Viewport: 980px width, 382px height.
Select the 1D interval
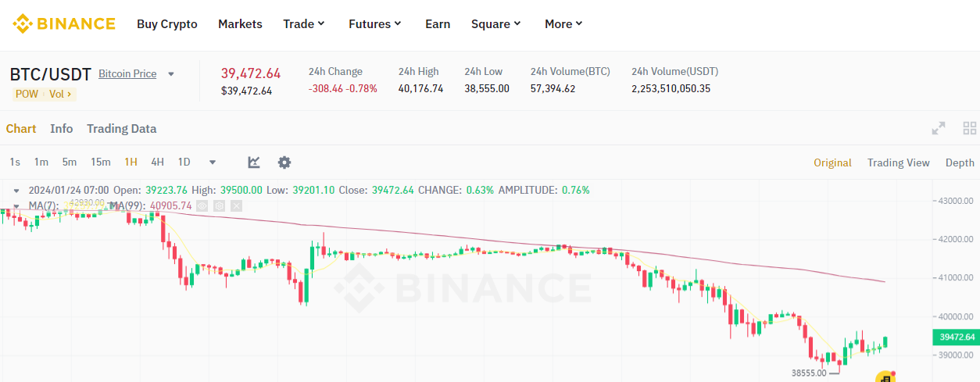[184, 162]
